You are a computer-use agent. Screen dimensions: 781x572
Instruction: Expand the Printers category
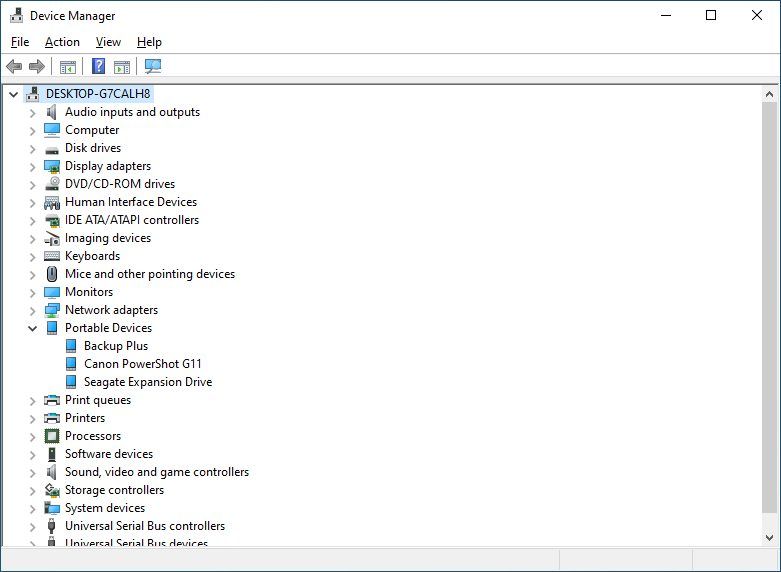32,419
